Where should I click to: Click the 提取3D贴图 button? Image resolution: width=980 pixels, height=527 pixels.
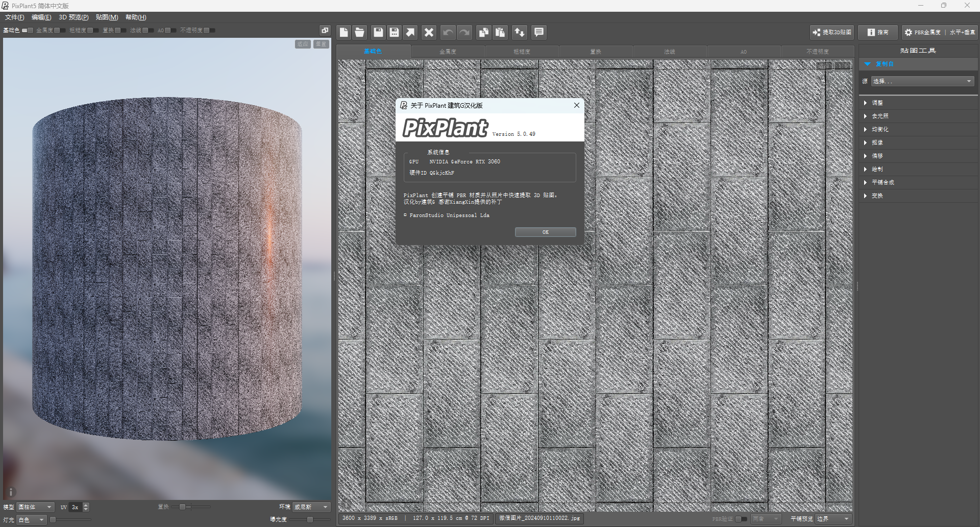pyautogui.click(x=832, y=32)
